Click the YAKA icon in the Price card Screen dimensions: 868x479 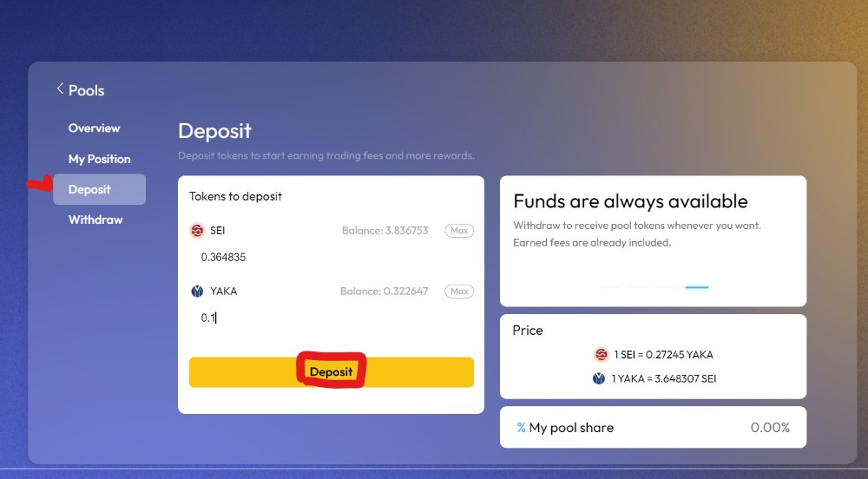[x=599, y=378]
